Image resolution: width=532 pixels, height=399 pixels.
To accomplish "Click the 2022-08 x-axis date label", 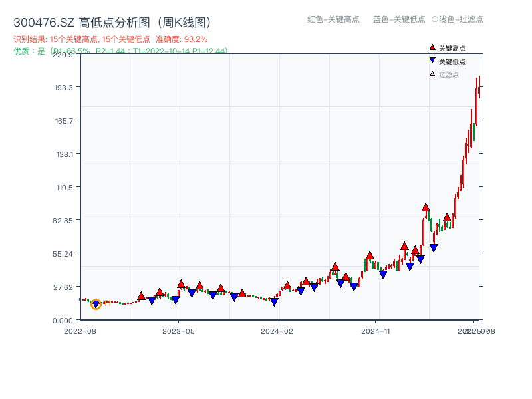I will click(x=80, y=331).
